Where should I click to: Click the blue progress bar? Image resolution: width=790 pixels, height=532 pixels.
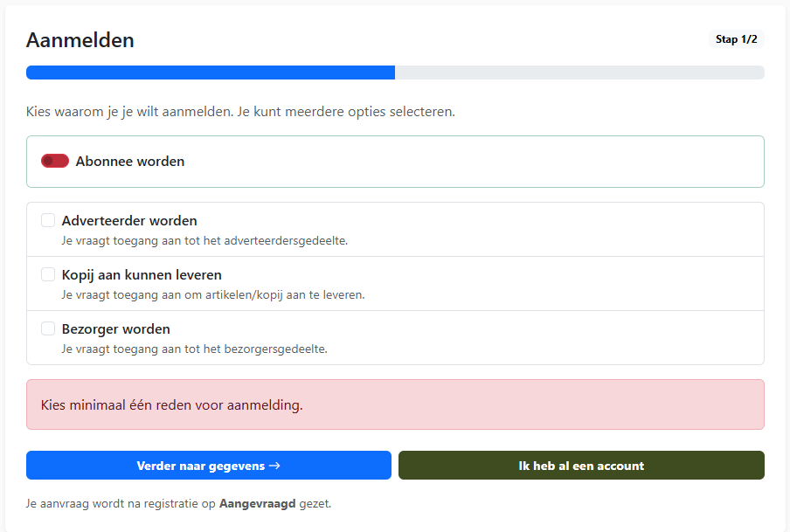pos(210,73)
